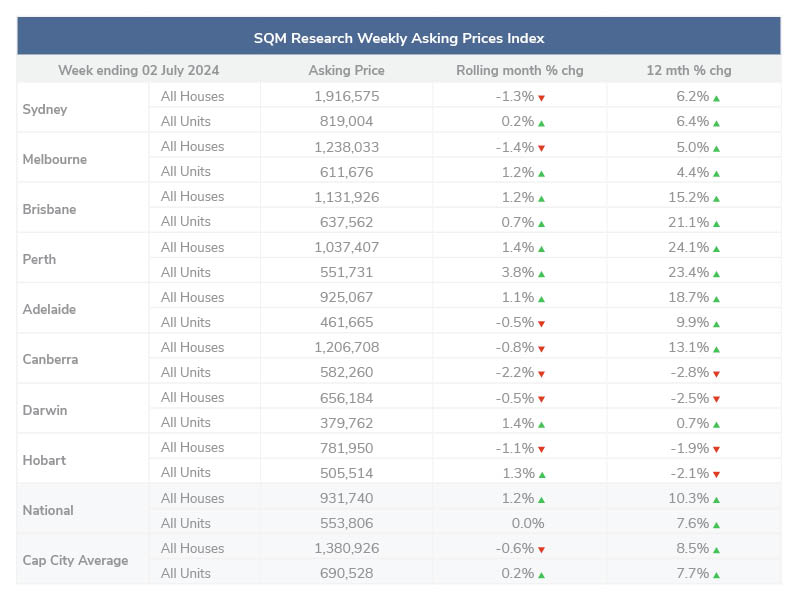Click Sydney houses asking price 1,916,575
Image resolution: width=800 pixels, height=600 pixels.
coord(346,96)
